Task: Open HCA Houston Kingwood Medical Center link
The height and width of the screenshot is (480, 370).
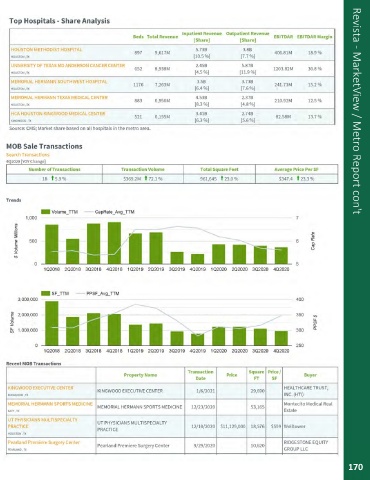Action: [x=58, y=113]
